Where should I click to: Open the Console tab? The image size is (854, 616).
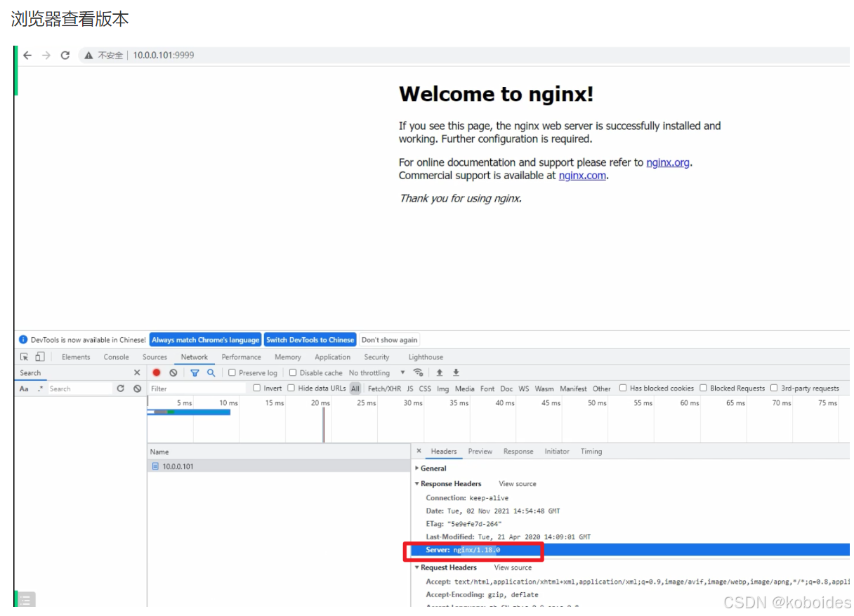[x=117, y=357]
